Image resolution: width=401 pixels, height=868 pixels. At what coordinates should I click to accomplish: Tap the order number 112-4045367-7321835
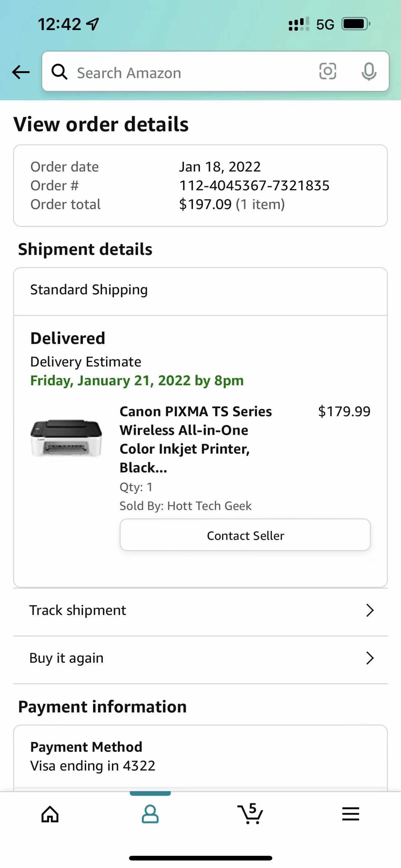(254, 186)
